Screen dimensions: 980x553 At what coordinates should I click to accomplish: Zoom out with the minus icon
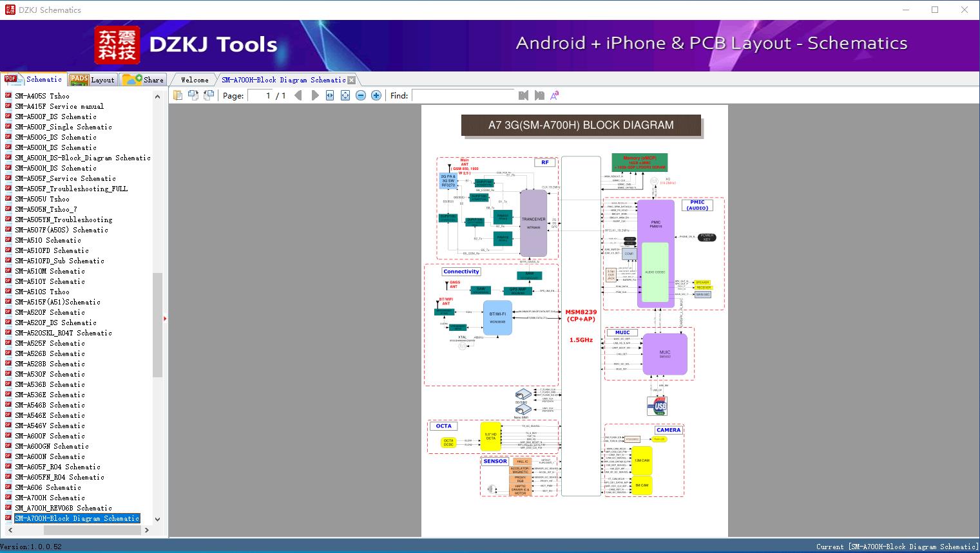[361, 95]
